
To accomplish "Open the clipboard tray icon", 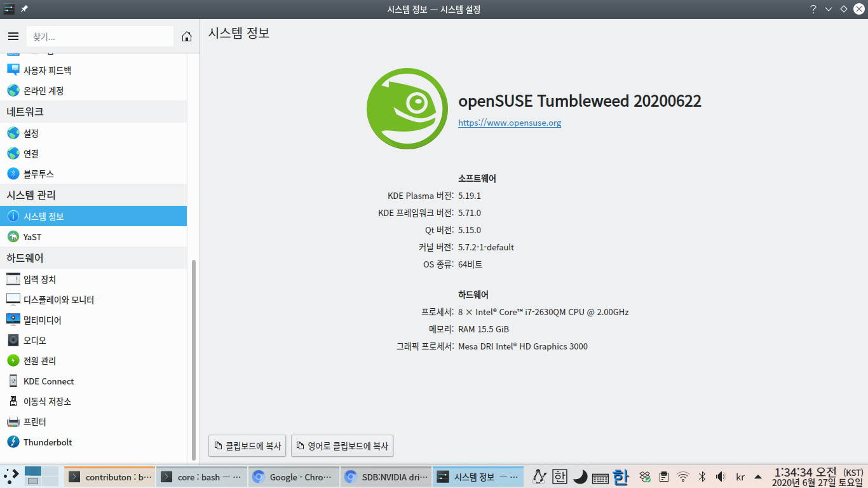I will coord(664,477).
